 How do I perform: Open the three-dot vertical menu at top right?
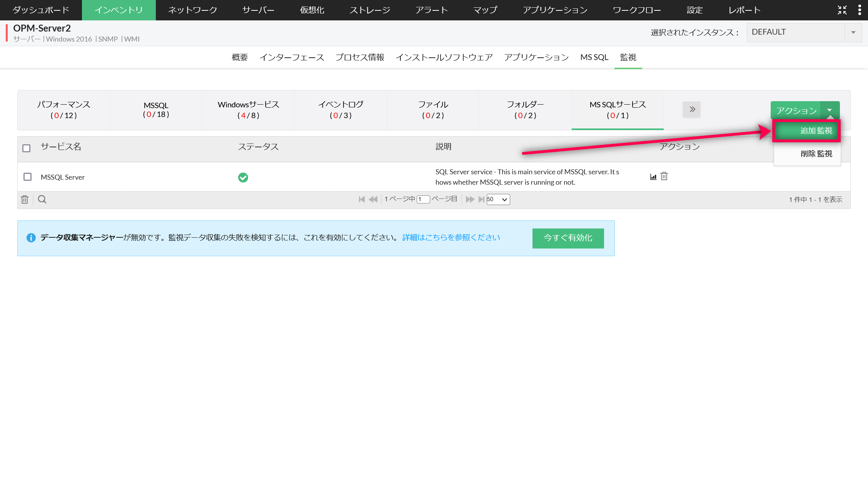[860, 10]
